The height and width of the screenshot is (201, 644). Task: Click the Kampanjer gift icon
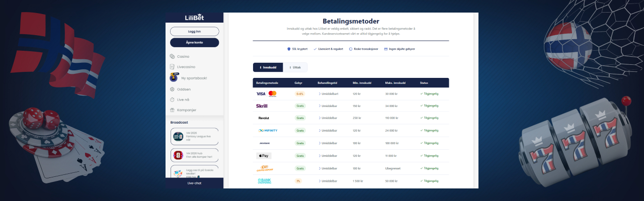(x=172, y=110)
